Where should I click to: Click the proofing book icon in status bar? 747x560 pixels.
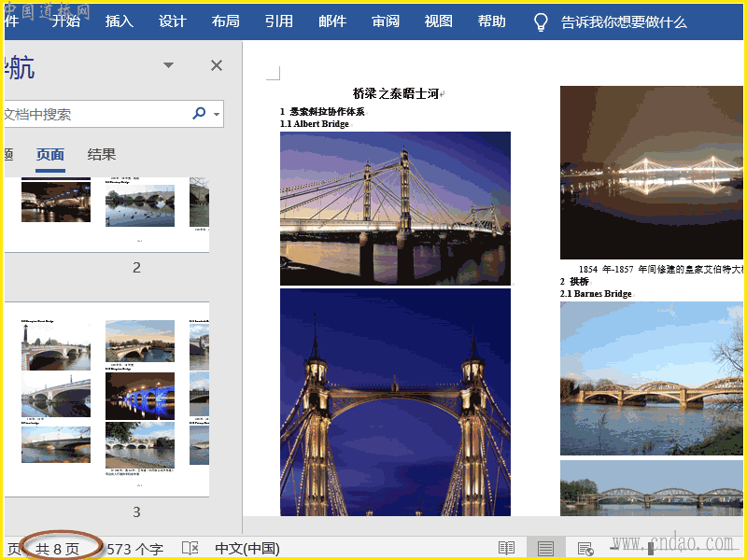point(190,549)
